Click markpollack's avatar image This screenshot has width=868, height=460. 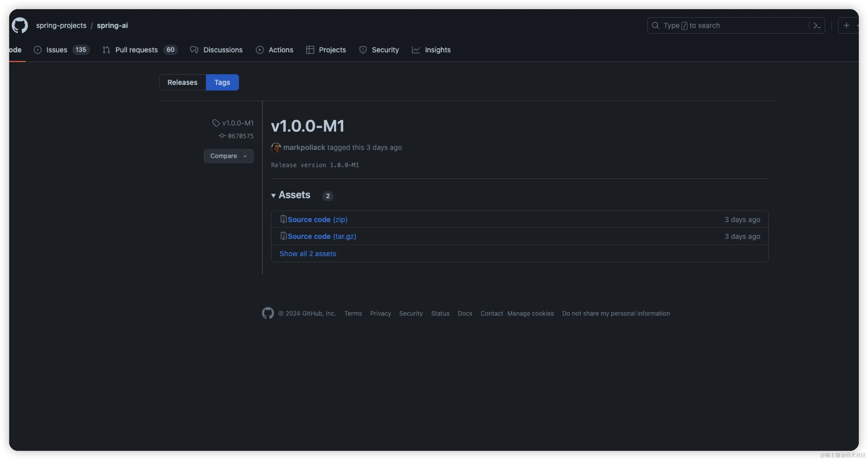tap(276, 147)
